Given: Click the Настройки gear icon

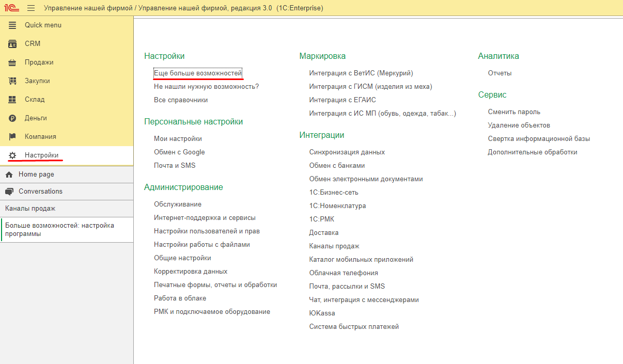Looking at the screenshot, I should [x=12, y=155].
